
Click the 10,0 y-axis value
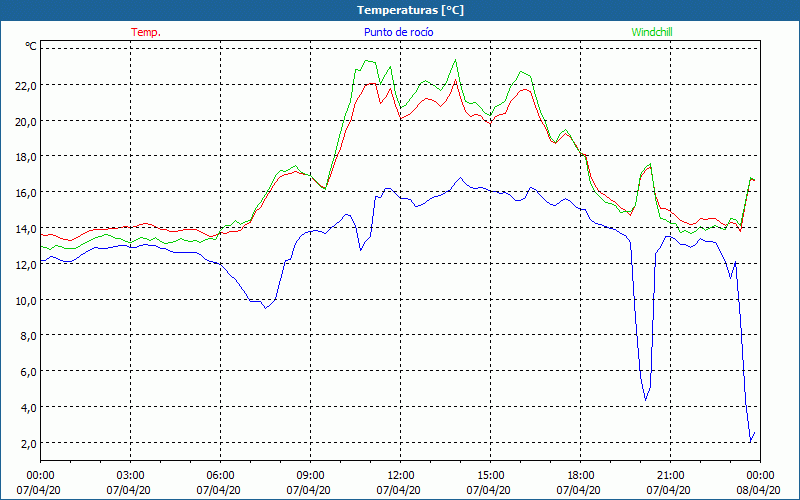pos(27,301)
